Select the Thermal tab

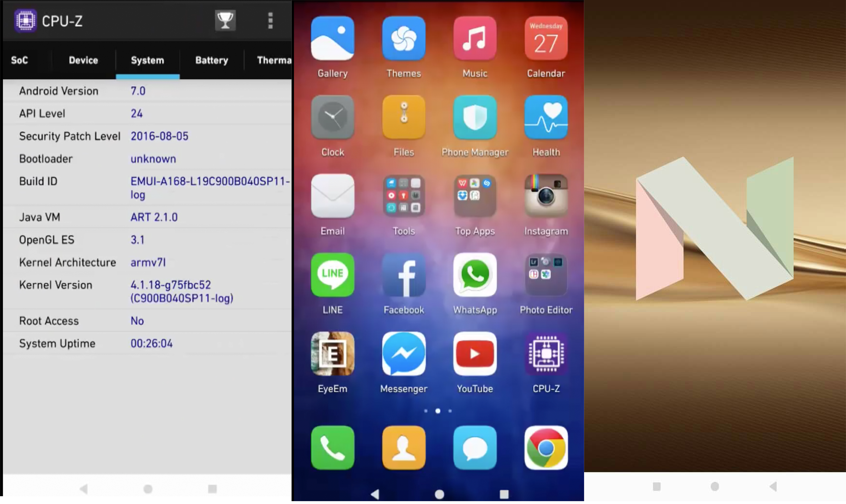click(x=274, y=59)
